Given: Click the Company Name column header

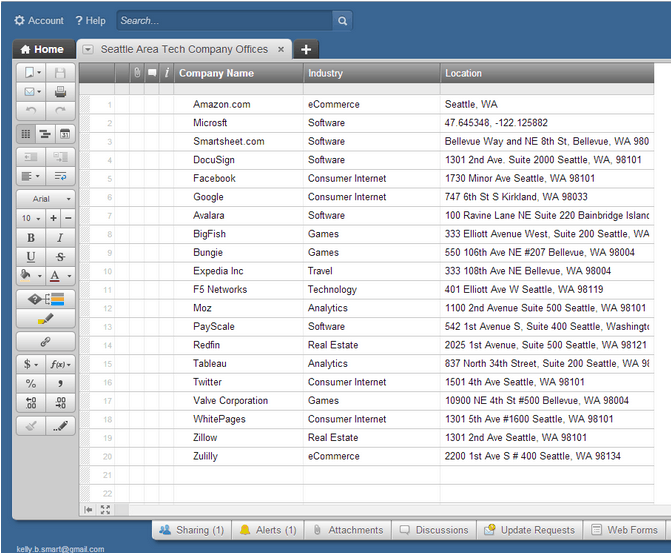Looking at the screenshot, I should click(239, 73).
